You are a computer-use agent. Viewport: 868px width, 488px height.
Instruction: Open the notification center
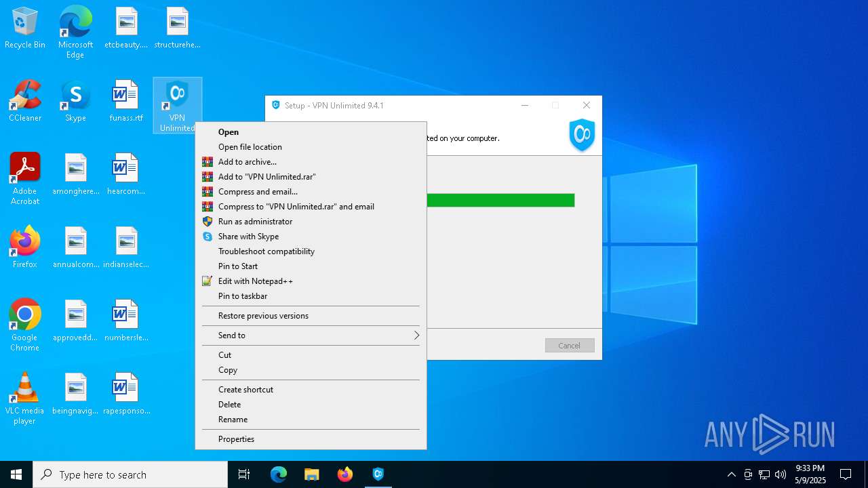[x=846, y=474]
